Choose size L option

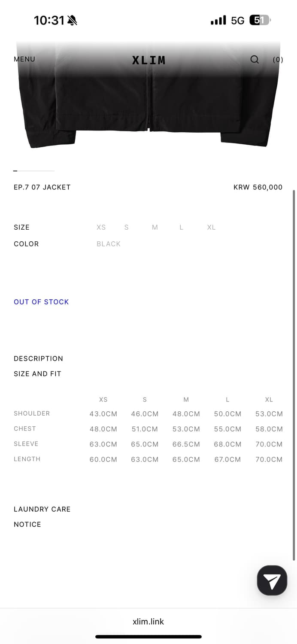point(182,228)
